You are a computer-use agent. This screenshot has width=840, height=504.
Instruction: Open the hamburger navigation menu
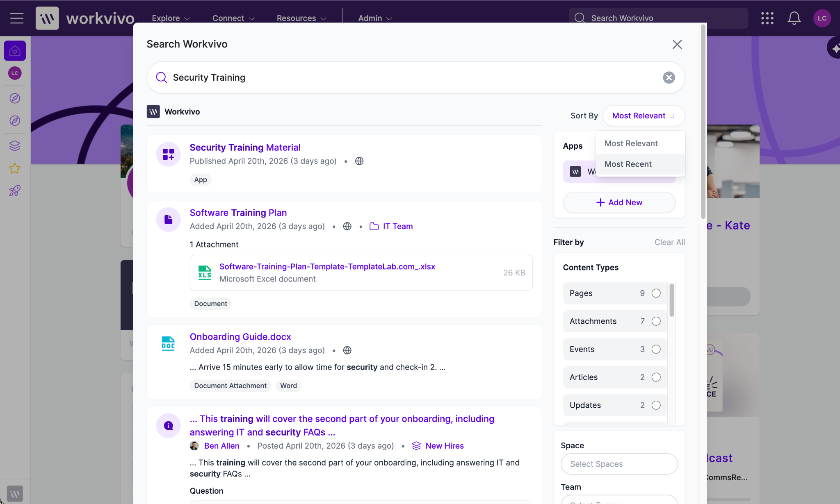17,18
